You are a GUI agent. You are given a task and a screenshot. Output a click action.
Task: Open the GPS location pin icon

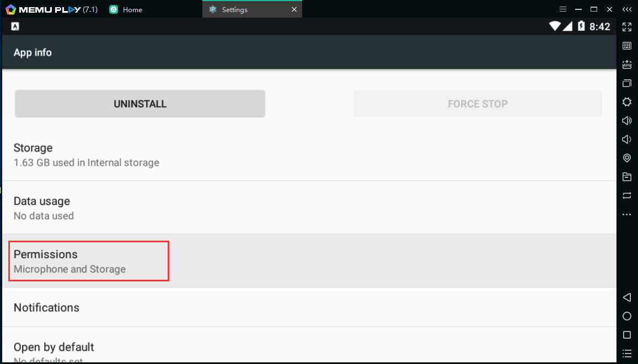(627, 158)
